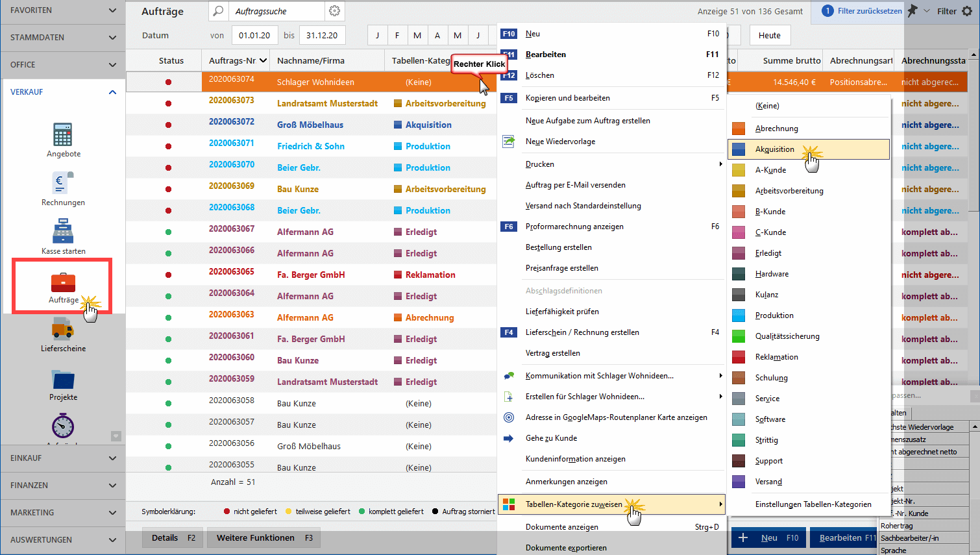980x555 pixels.
Task: Pick the Abrechnung orange category swatch
Action: point(739,129)
